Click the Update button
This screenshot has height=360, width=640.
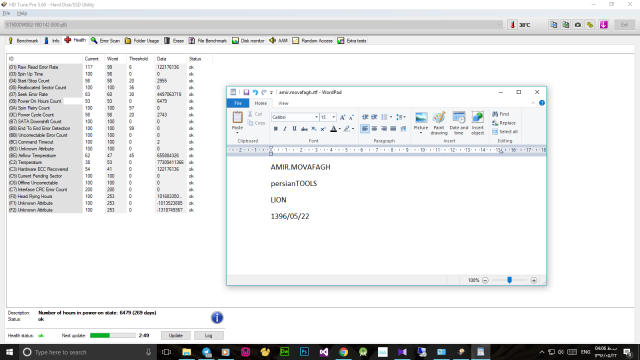click(176, 336)
